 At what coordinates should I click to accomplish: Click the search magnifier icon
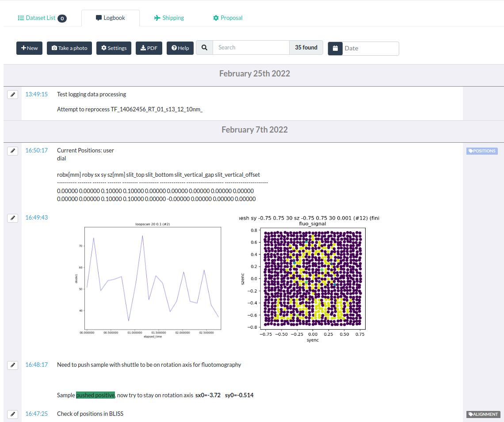204,47
